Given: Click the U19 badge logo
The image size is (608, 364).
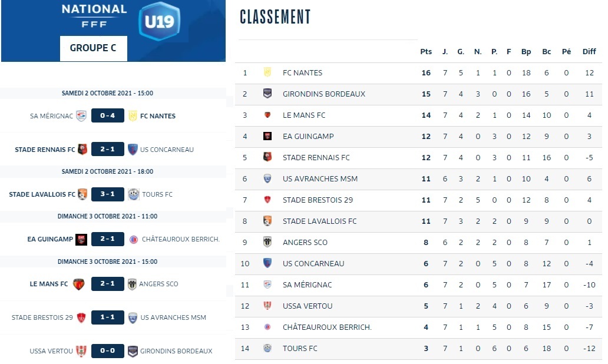Looking at the screenshot, I should tap(159, 22).
